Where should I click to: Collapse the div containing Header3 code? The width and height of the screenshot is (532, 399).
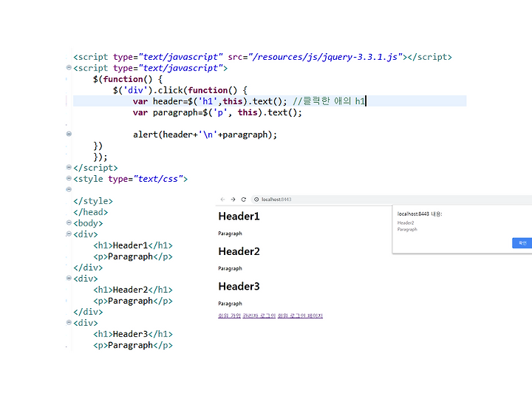69,322
